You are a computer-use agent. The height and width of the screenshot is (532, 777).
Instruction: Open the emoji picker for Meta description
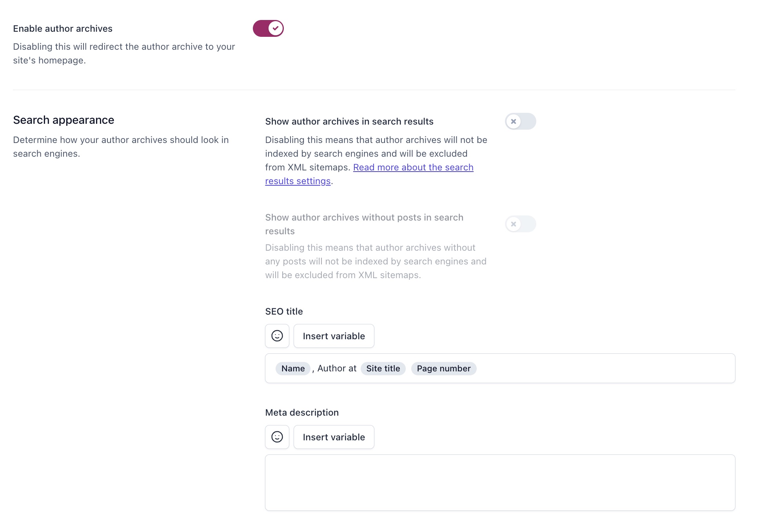pos(277,437)
